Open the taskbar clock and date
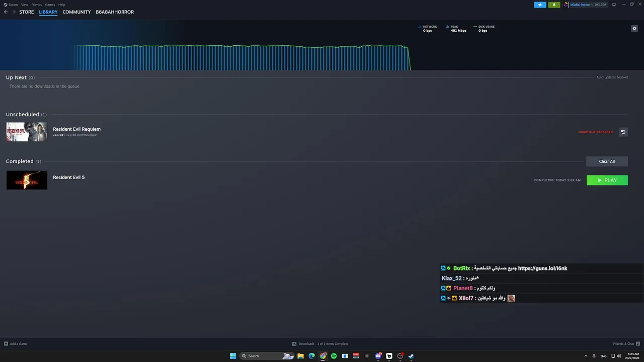Image resolution: width=644 pixels, height=362 pixels. coord(632,356)
